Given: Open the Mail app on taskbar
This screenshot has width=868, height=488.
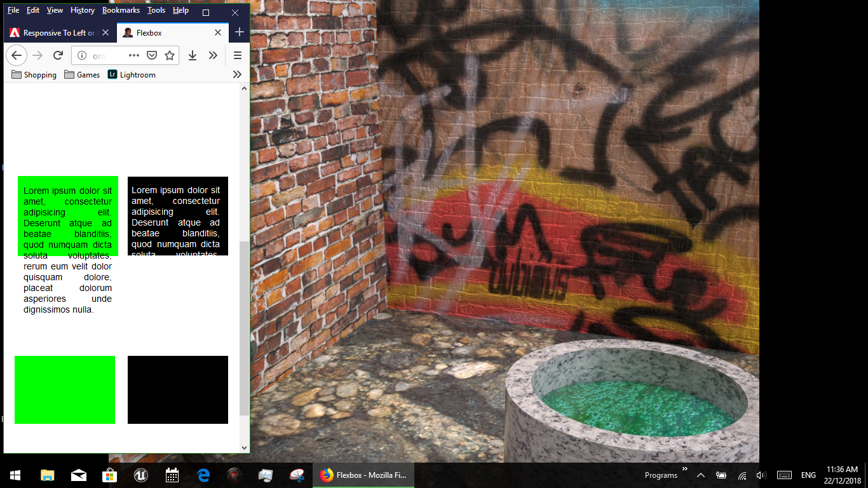Looking at the screenshot, I should coord(79,475).
